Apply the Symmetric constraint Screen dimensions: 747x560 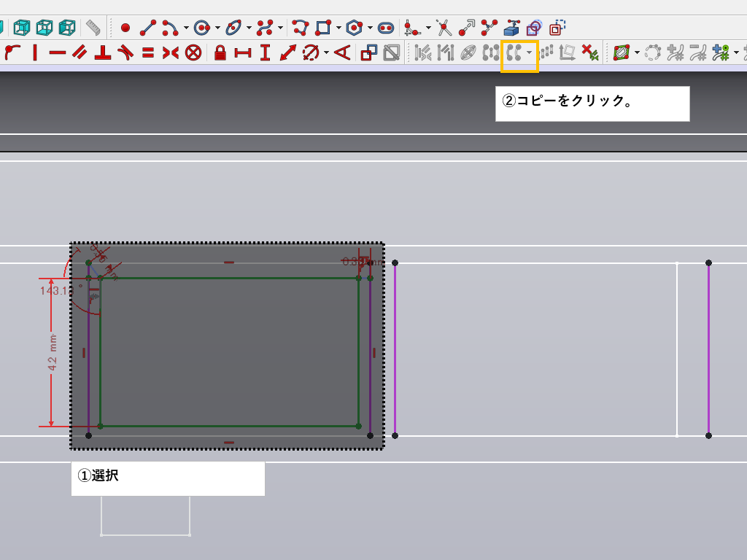pyautogui.click(x=170, y=52)
